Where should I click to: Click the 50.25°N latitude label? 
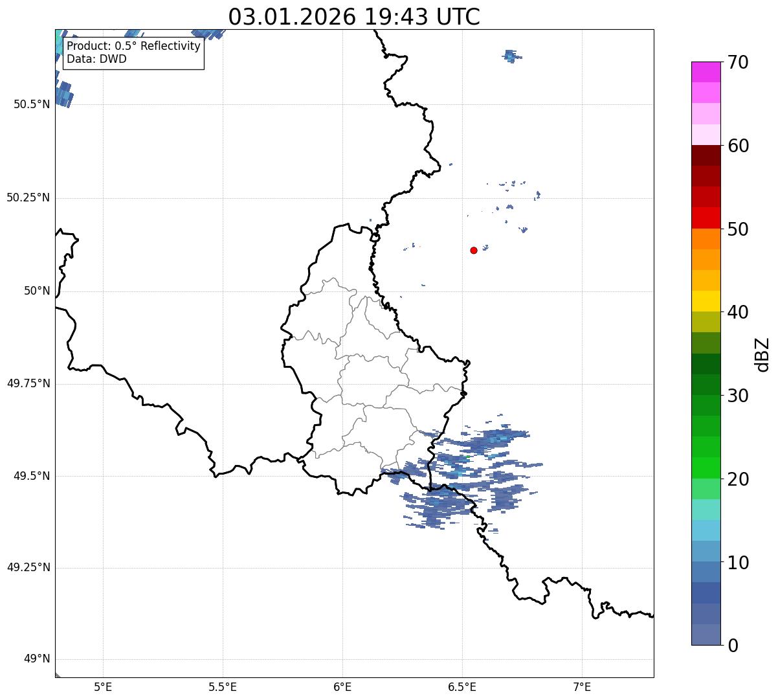coord(28,198)
